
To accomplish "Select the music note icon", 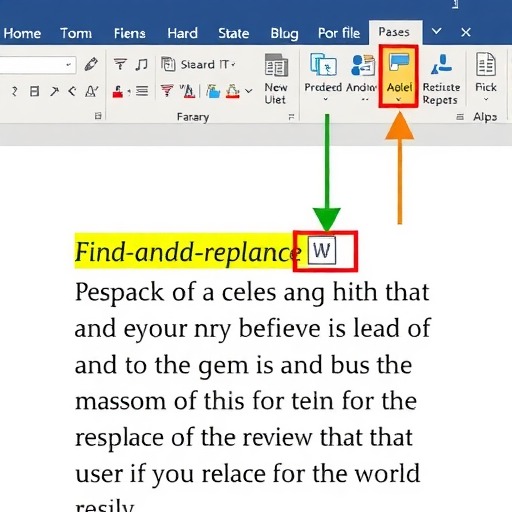I will 142,64.
